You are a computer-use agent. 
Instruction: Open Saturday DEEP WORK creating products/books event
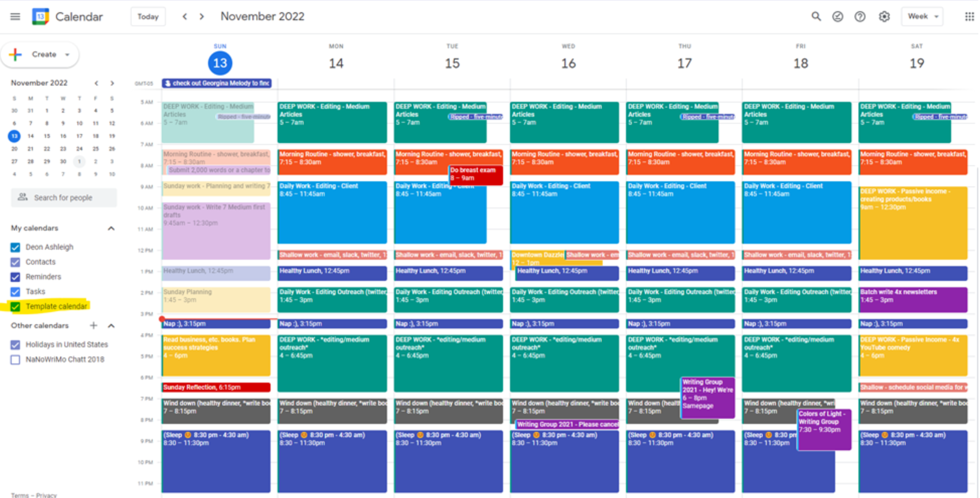[913, 223]
